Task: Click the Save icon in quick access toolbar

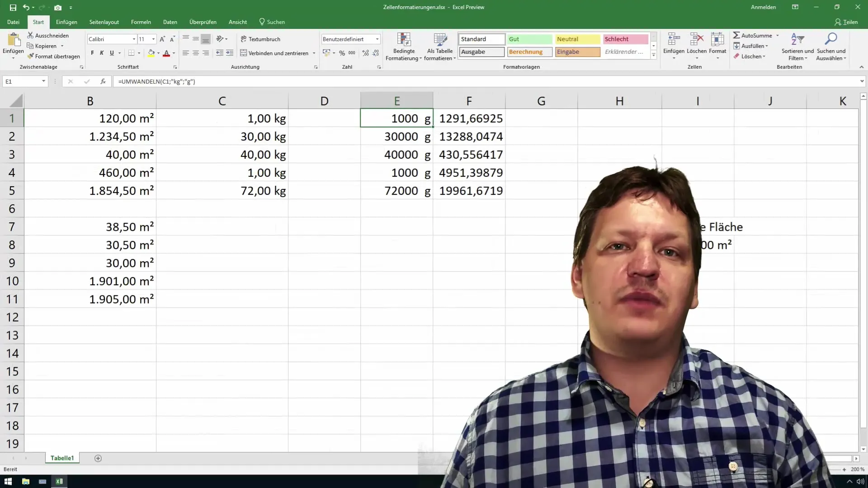Action: (x=13, y=7)
